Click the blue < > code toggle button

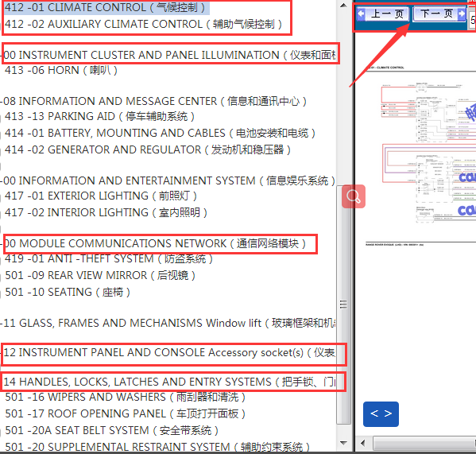381,414
